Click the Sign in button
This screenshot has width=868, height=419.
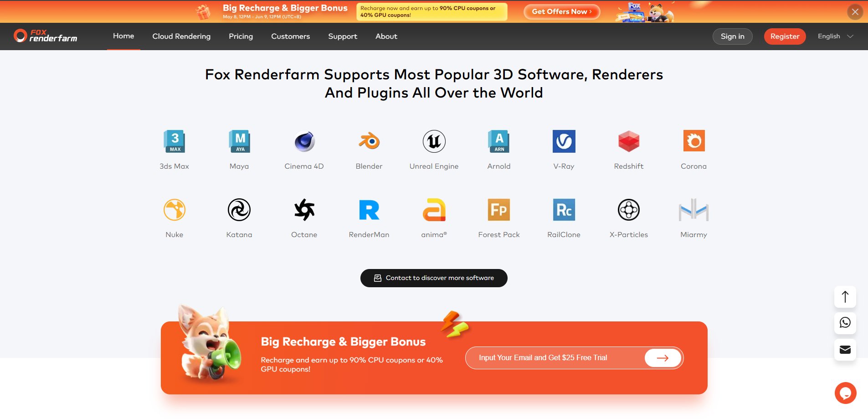click(x=733, y=36)
